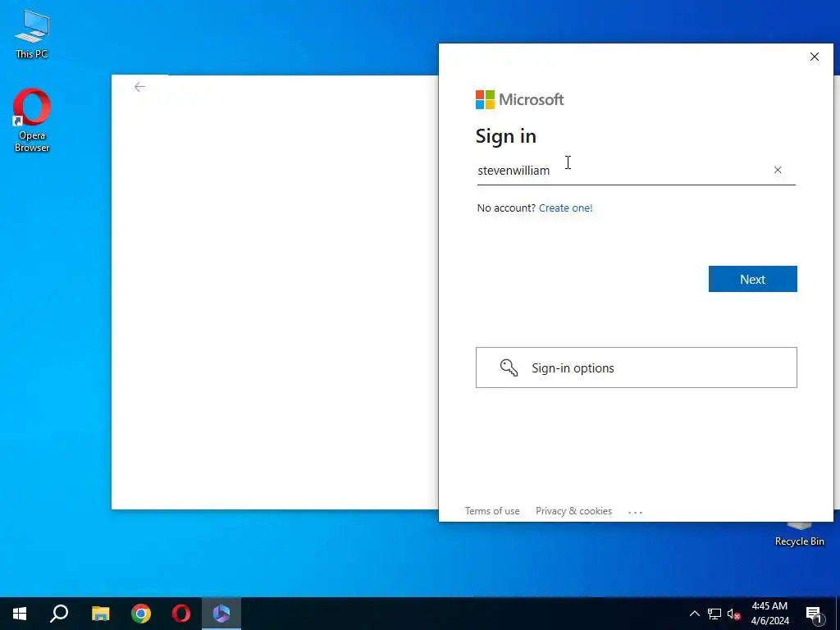Click the back arrow in the rear window
The image size is (840, 630).
(139, 87)
